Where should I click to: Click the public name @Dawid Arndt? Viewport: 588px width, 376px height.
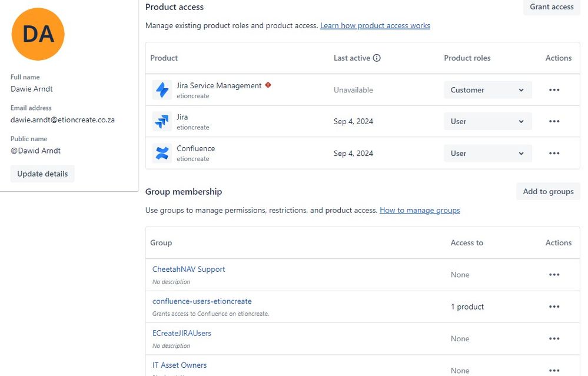[x=36, y=151]
